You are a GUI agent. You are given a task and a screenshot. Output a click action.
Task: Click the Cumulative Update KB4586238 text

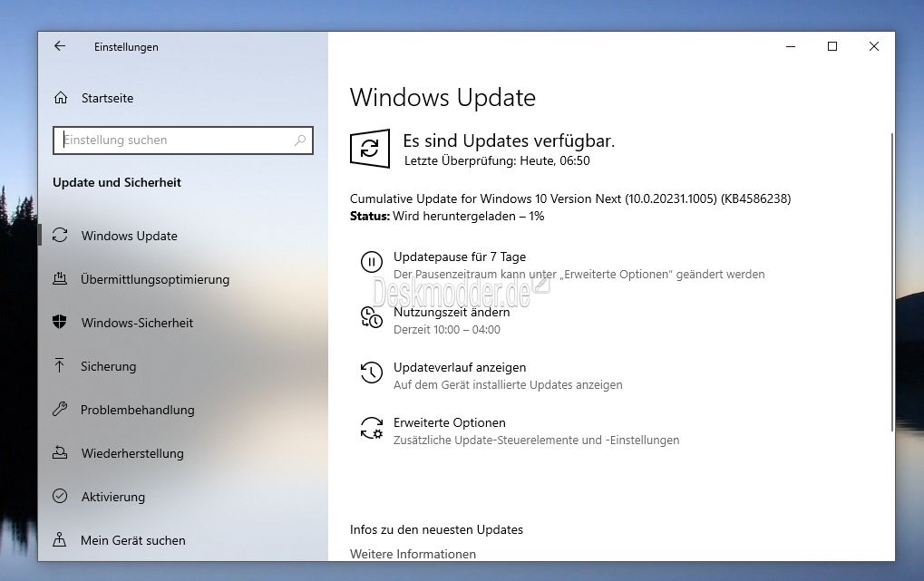[570, 199]
